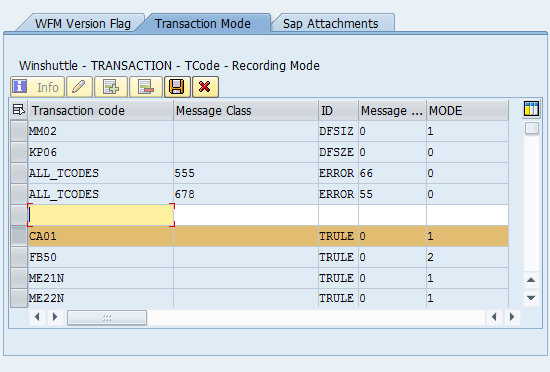Click the vertical scrollbar thumb at top
This screenshot has height=372, width=550.
click(532, 128)
